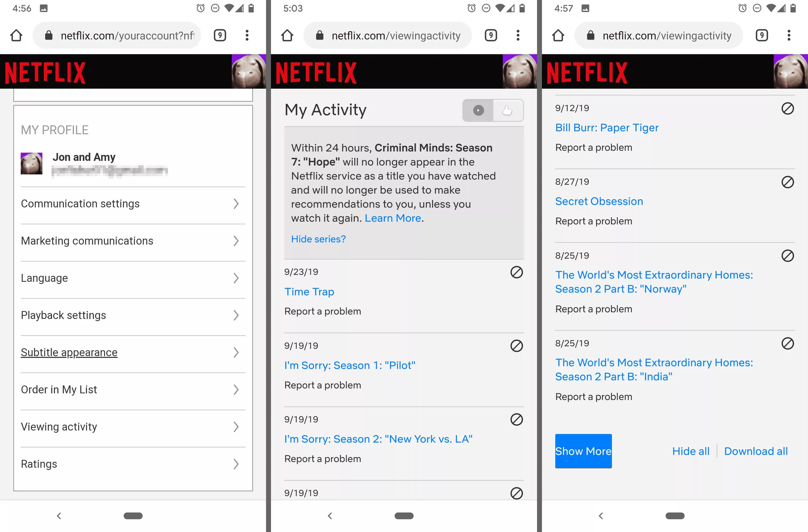Hide I'm Sorry Season 1 Pilot from history
Image resolution: width=808 pixels, height=532 pixels.
tap(516, 346)
